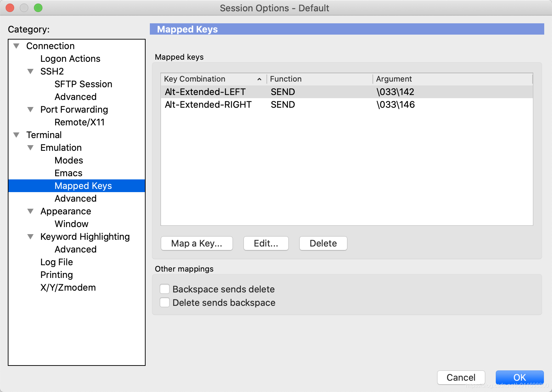Click the \033\142 argument cell
Viewport: 552px width, 392px height.
tap(395, 92)
